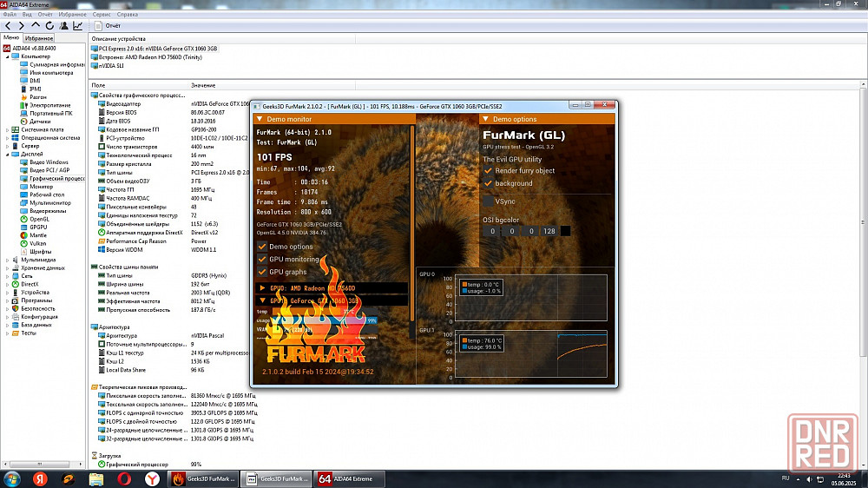
Task: Open the Монитор tree item
Action: pyautogui.click(x=36, y=187)
